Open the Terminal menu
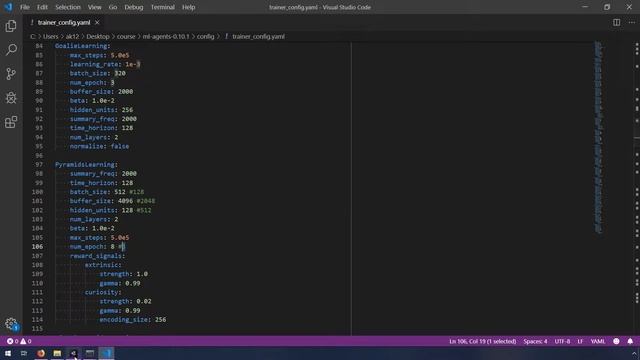Viewport: 640px width, 360px height. click(x=162, y=7)
